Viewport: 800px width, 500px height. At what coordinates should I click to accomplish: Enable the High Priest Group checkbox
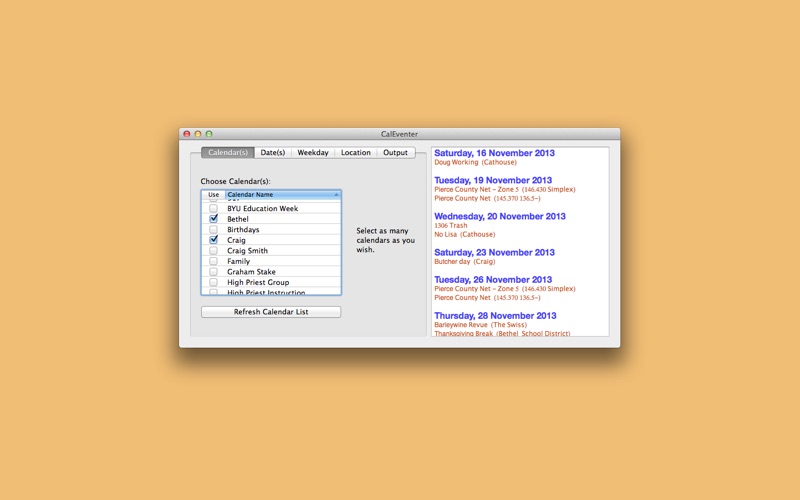pos(213,282)
